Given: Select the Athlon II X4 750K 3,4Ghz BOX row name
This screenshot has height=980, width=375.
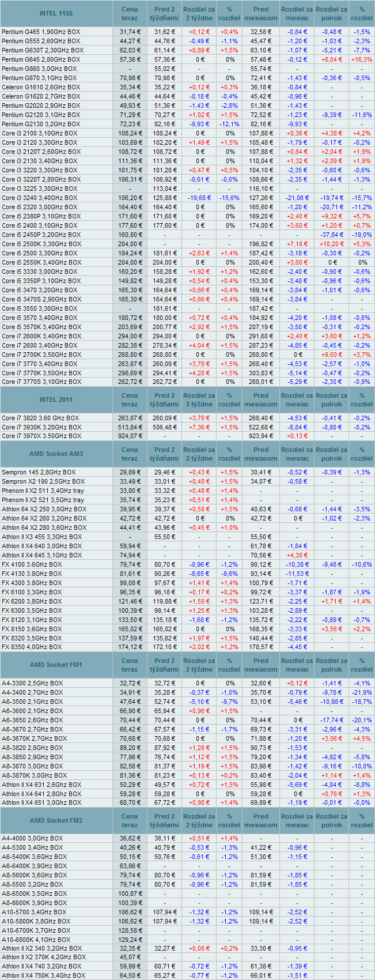Looking at the screenshot, I should click(x=44, y=976).
